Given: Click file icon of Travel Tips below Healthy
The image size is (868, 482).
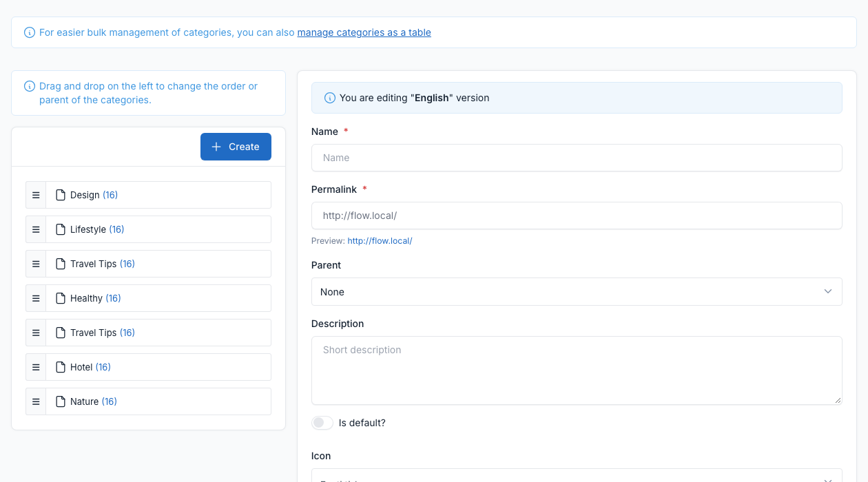Looking at the screenshot, I should [x=61, y=333].
